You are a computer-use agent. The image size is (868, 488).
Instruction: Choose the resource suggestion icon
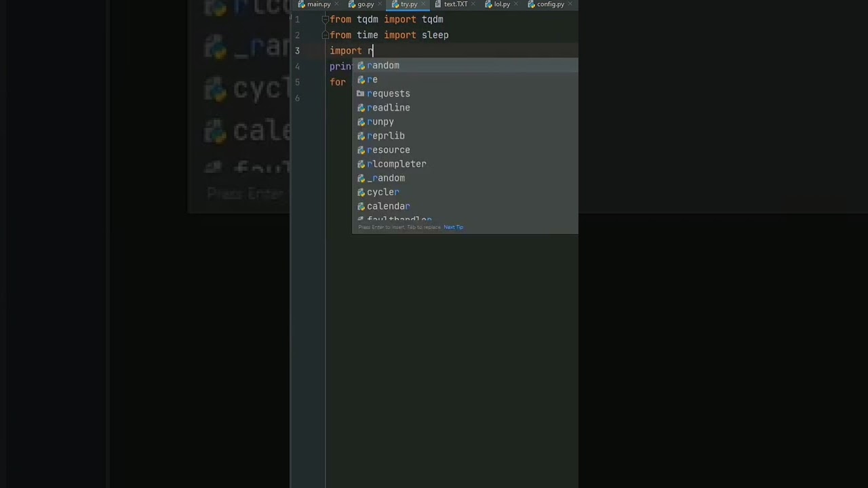coord(361,150)
